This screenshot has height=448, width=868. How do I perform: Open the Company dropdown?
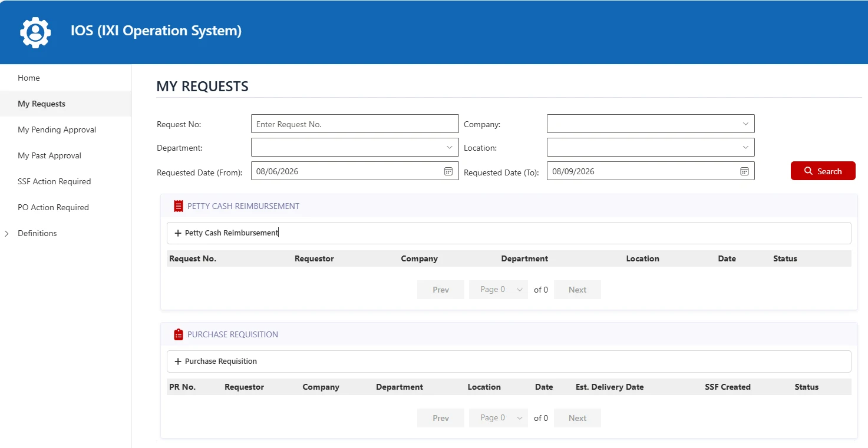tap(651, 124)
